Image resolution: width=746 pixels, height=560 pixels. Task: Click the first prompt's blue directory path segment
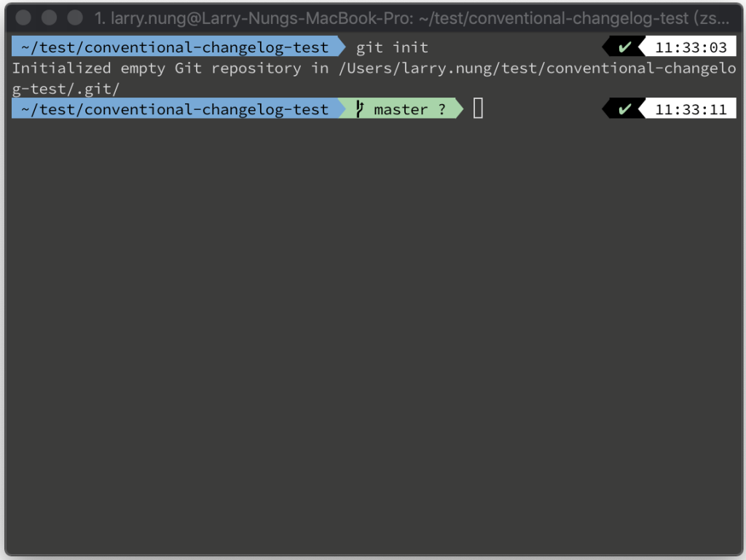click(x=175, y=47)
